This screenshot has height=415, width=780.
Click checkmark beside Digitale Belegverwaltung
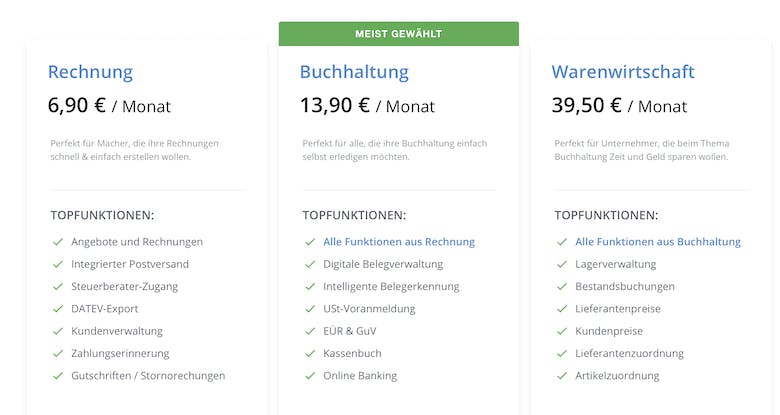[310, 264]
